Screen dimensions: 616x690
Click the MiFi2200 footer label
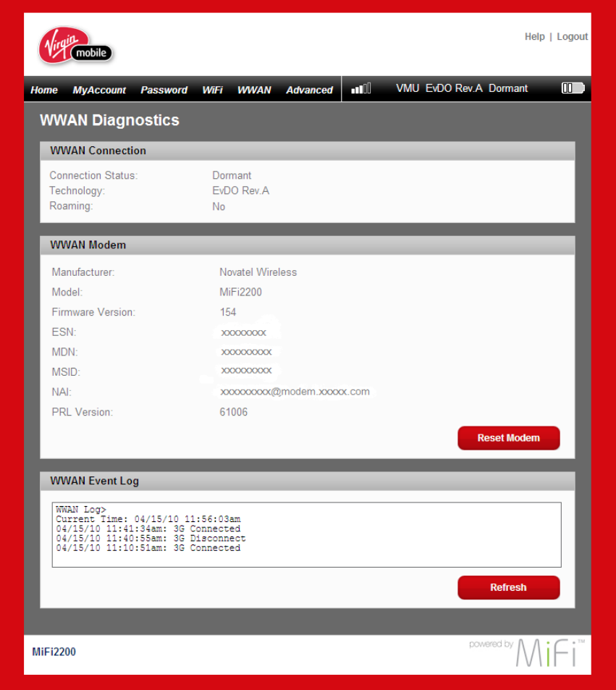54,652
